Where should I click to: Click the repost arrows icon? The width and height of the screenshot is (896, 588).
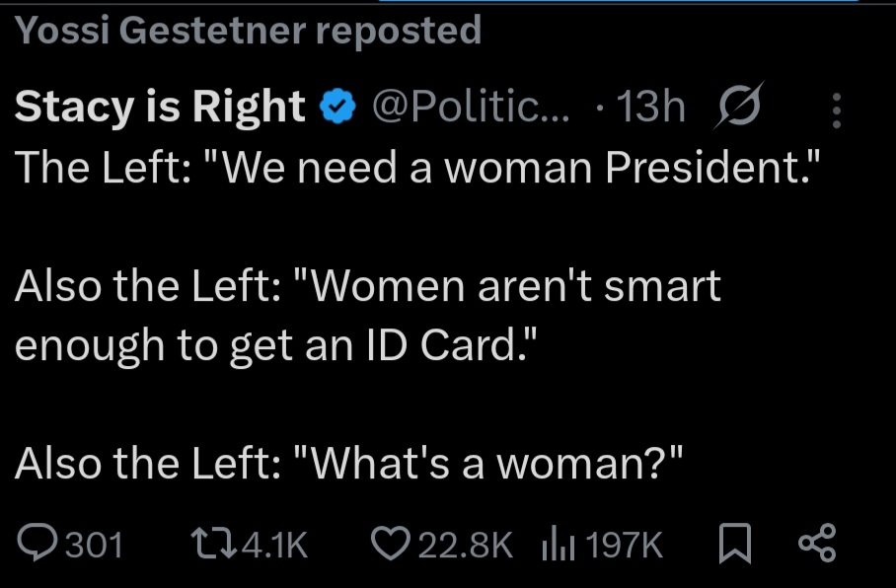tap(210, 544)
